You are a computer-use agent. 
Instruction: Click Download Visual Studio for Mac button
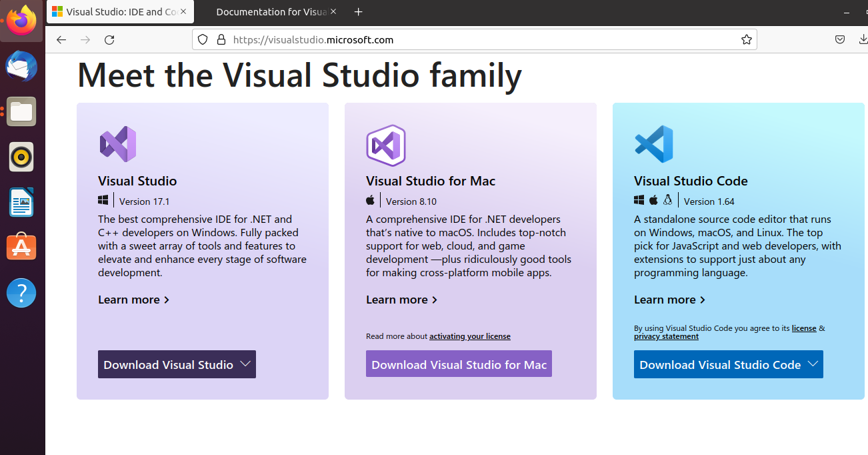[x=459, y=364]
